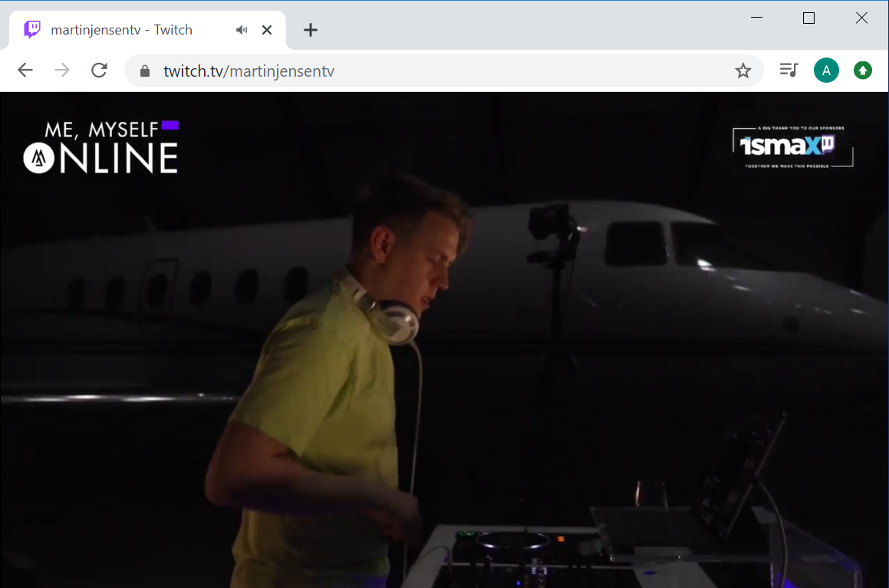Open the media controls icon in toolbar
The height and width of the screenshot is (588, 889).
tap(789, 71)
